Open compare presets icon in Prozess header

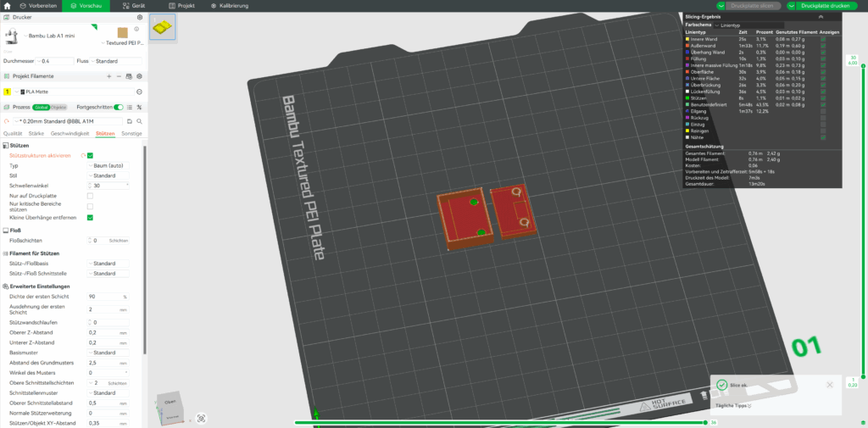pyautogui.click(x=140, y=108)
